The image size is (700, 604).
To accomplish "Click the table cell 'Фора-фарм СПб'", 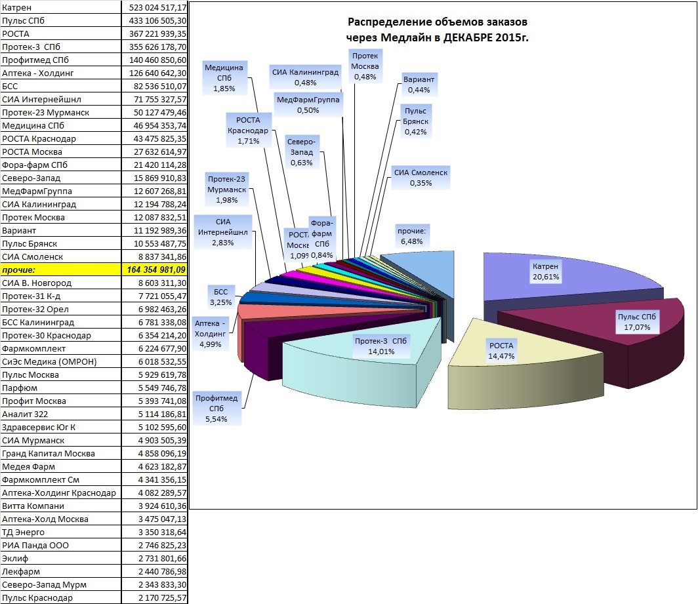I will 61,165.
